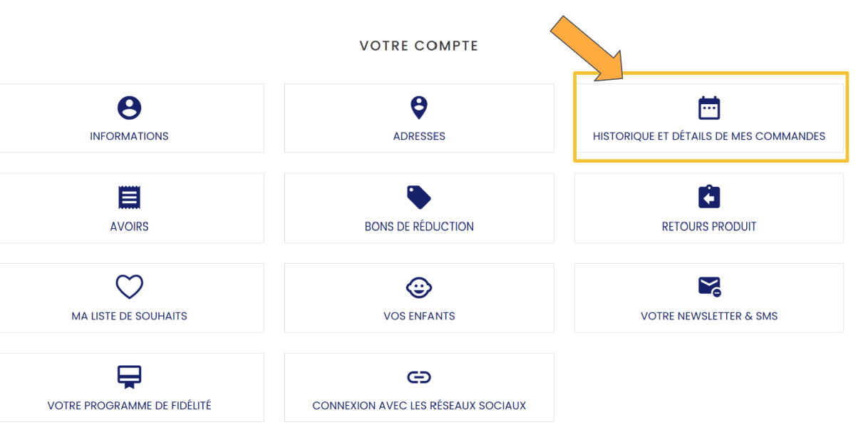This screenshot has height=445, width=868.
Task: Click the baby face icon for Vos Enfants
Action: pyautogui.click(x=419, y=287)
